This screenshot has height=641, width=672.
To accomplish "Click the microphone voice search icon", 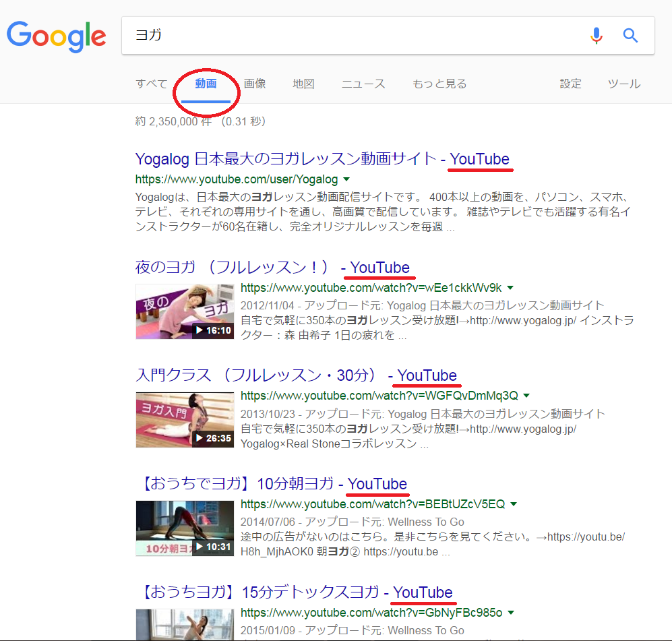I will point(596,36).
